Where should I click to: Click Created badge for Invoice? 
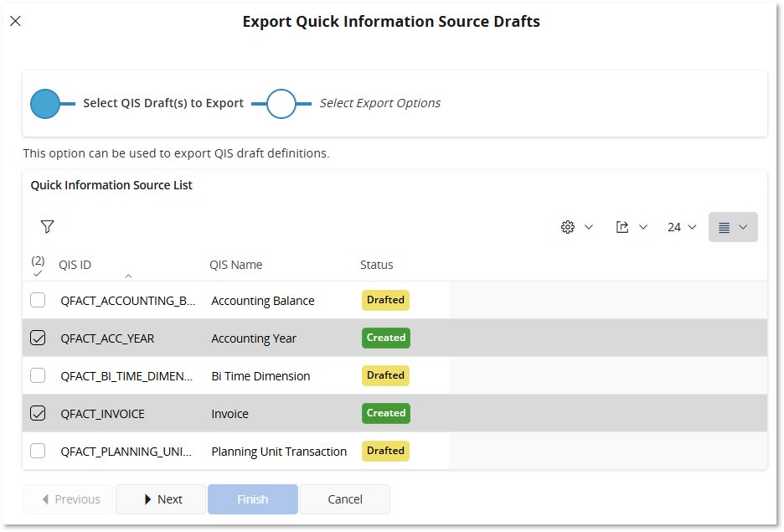(386, 413)
